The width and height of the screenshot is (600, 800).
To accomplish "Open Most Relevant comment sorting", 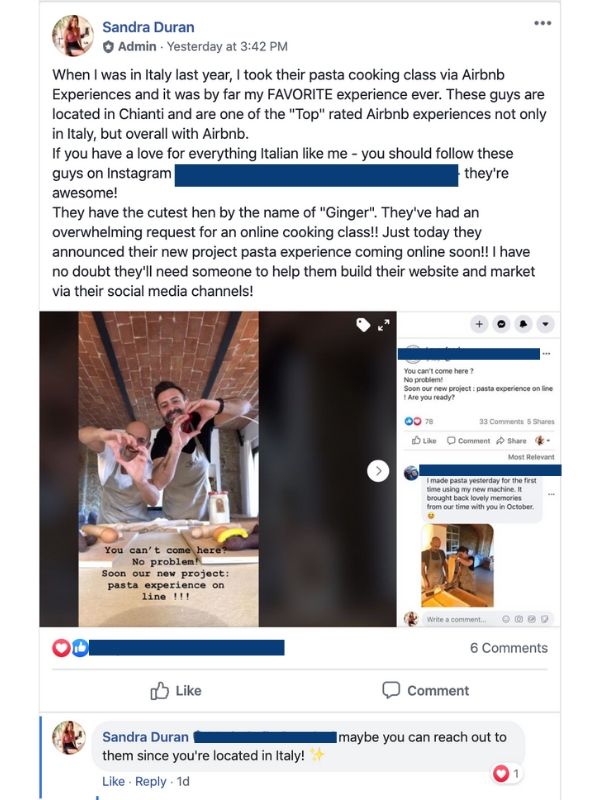I will click(x=531, y=457).
